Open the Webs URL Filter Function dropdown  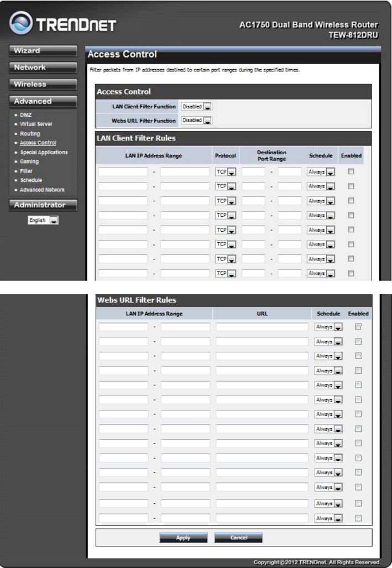coord(196,120)
